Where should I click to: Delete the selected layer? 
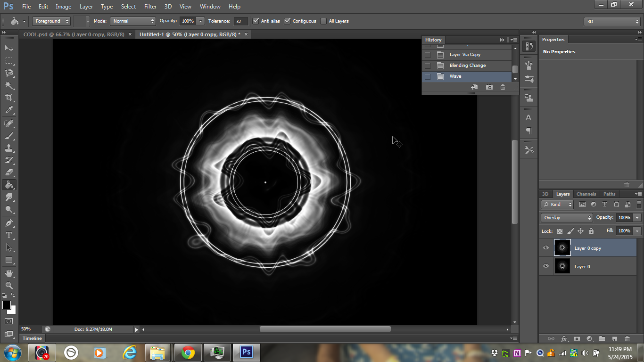627,338
